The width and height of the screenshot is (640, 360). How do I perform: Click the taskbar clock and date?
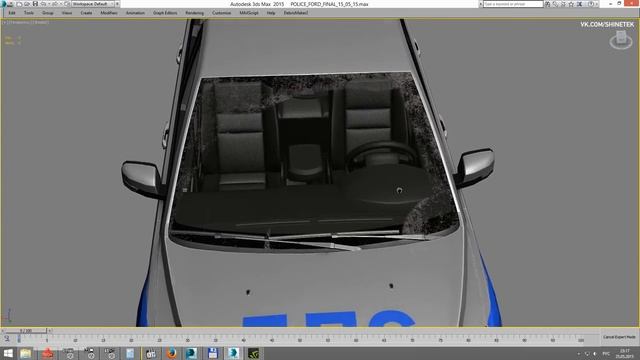[625, 353]
